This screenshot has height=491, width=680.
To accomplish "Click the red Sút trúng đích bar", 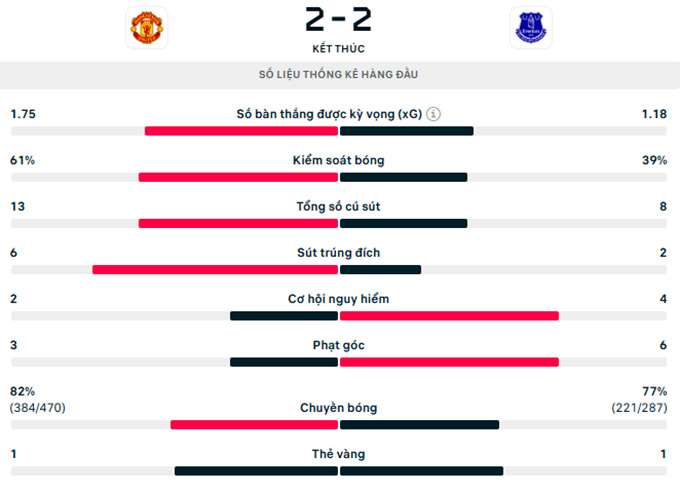I will tap(215, 269).
